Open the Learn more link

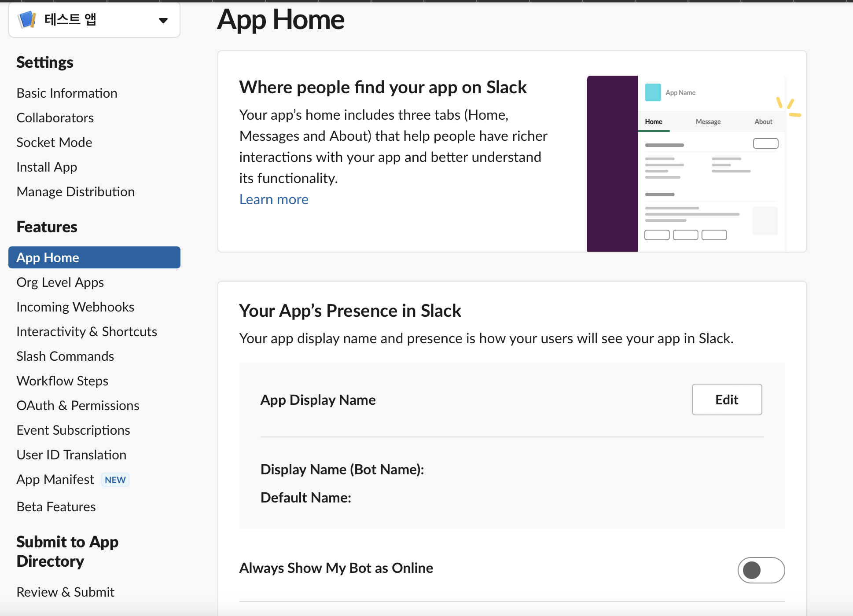click(x=273, y=199)
